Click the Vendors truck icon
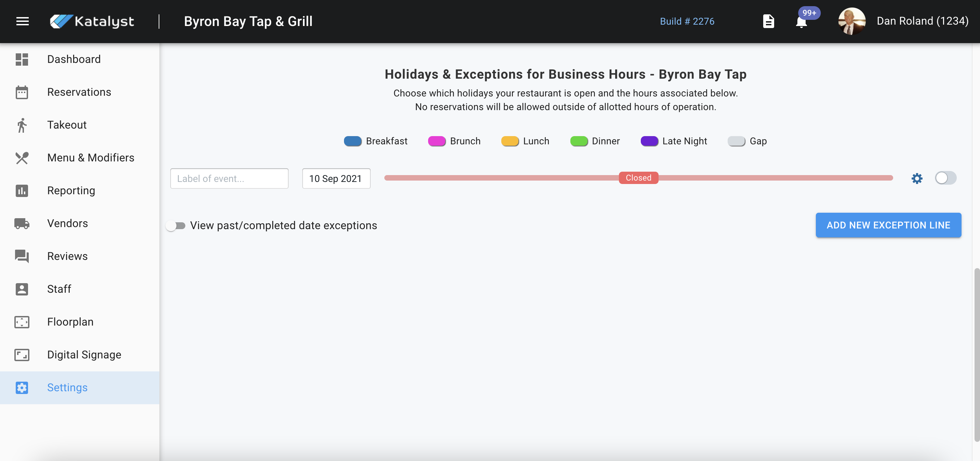 coord(22,223)
